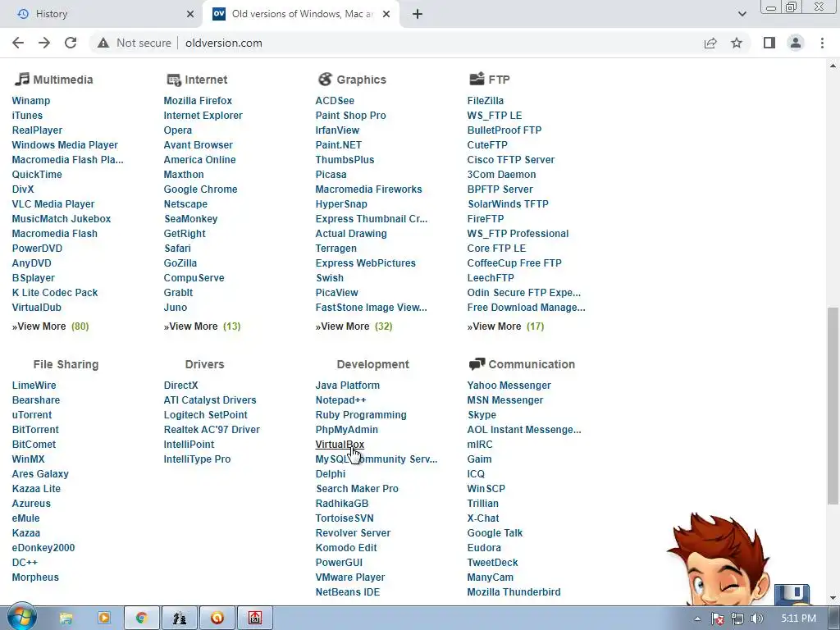Screen dimensions: 840x630
Task: Click the Not secure warning icon
Action: click(103, 43)
